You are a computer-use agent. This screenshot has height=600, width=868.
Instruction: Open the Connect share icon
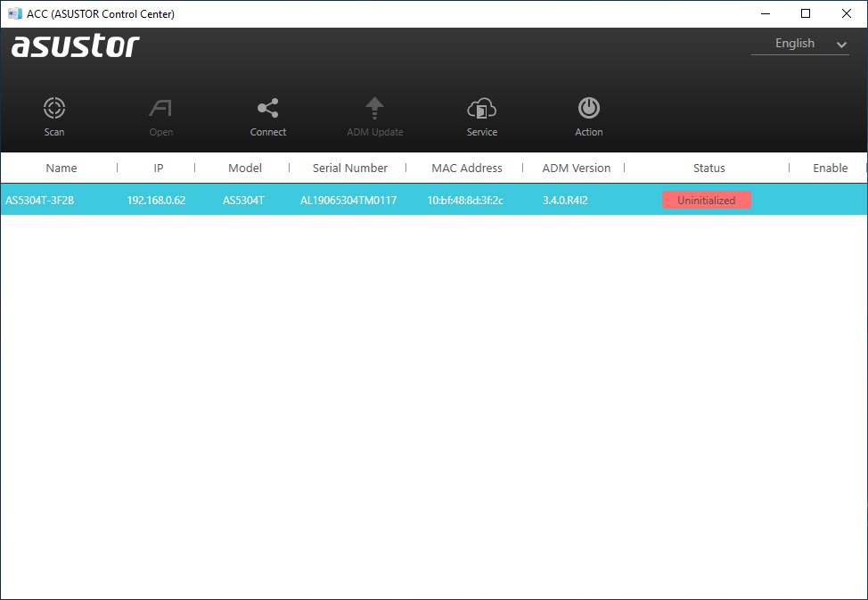coord(268,108)
